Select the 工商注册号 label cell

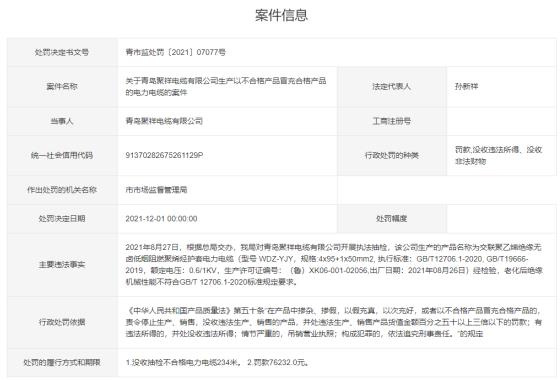(392, 121)
